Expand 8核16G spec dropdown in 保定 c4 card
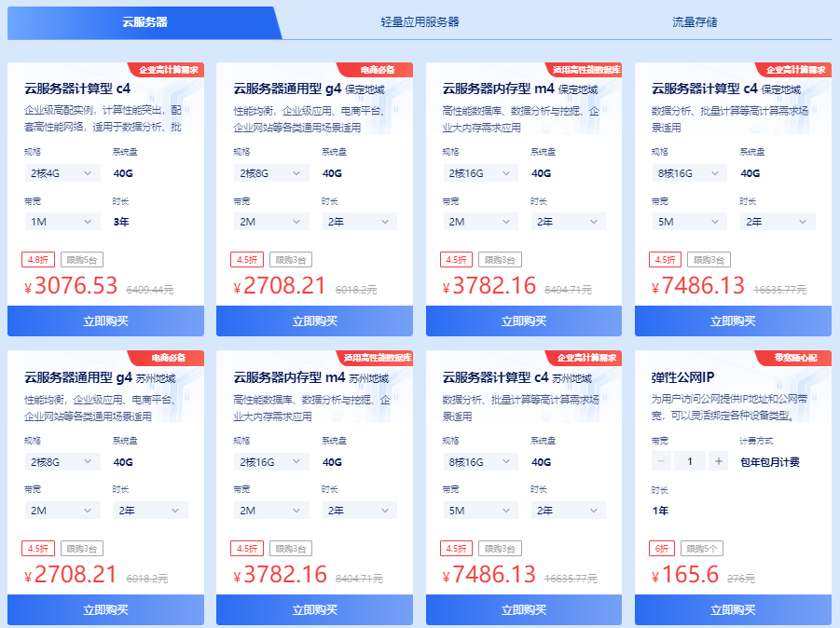This screenshot has width=840, height=628. point(689,173)
